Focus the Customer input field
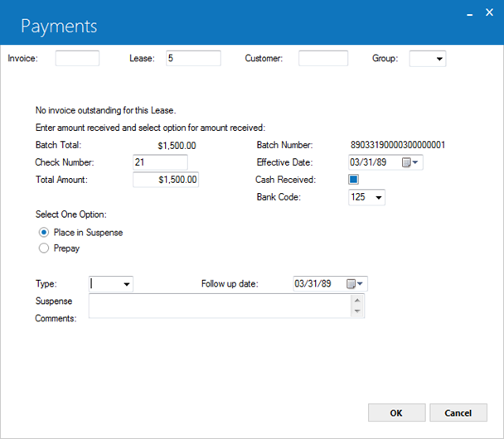The image size is (504, 439). (x=323, y=59)
